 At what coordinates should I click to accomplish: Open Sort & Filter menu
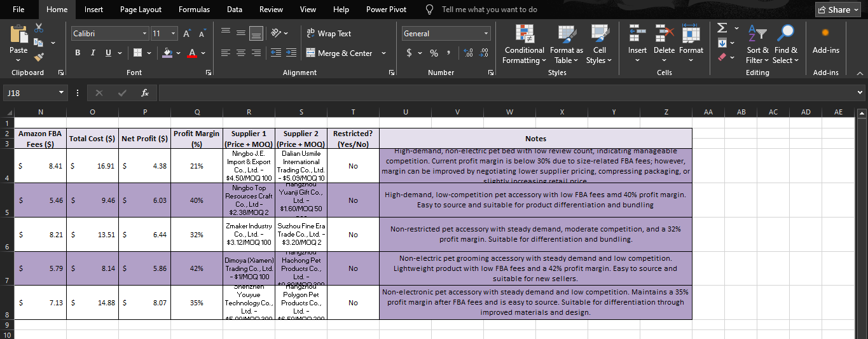tap(757, 44)
